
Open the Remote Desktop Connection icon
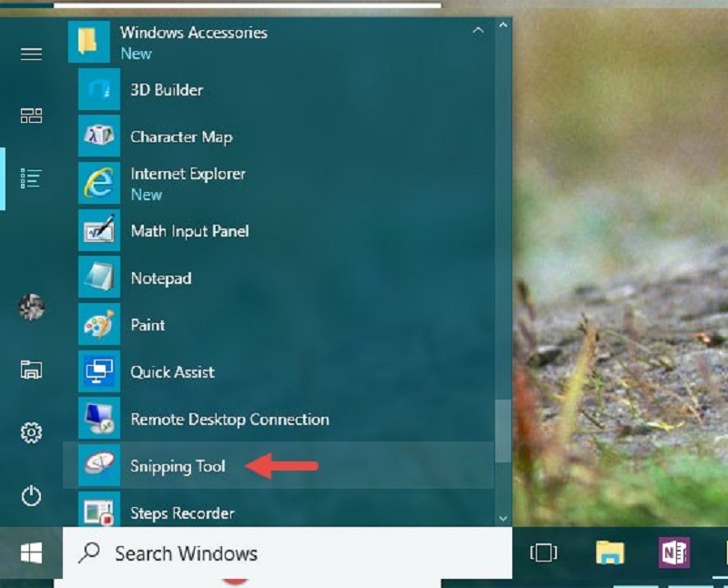(99, 418)
